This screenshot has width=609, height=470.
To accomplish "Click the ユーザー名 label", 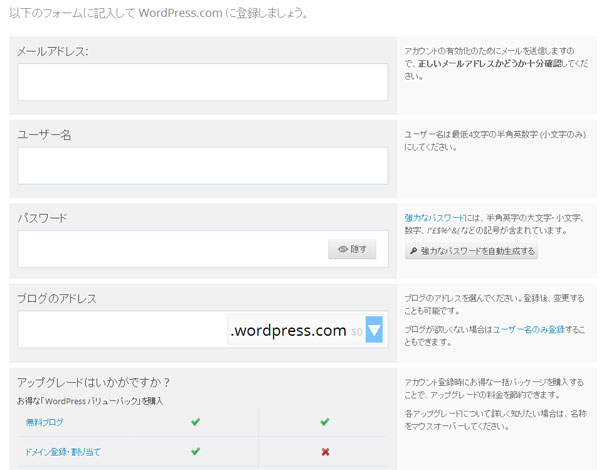I will 44,135.
